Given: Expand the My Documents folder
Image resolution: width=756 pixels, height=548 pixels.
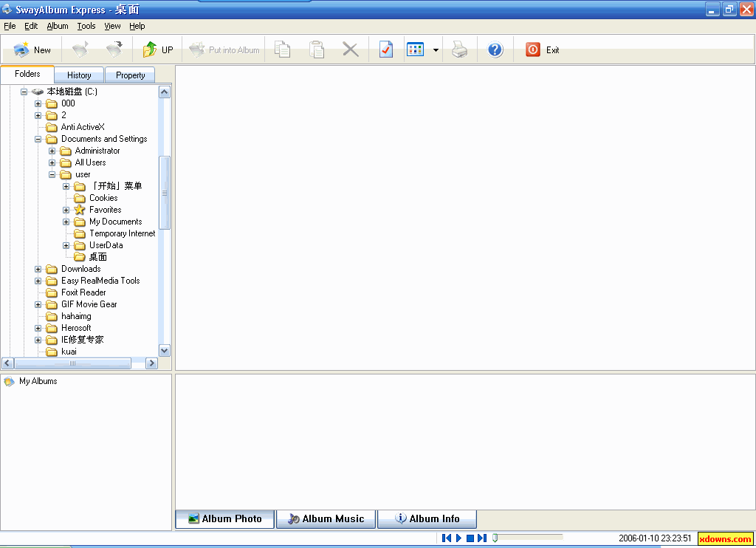Looking at the screenshot, I should coord(66,222).
